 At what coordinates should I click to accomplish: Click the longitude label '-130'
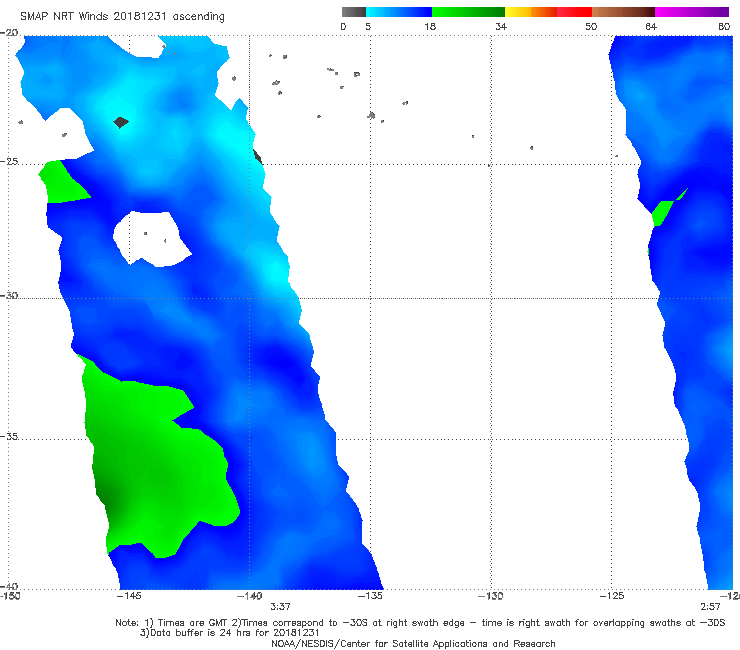coord(491,596)
